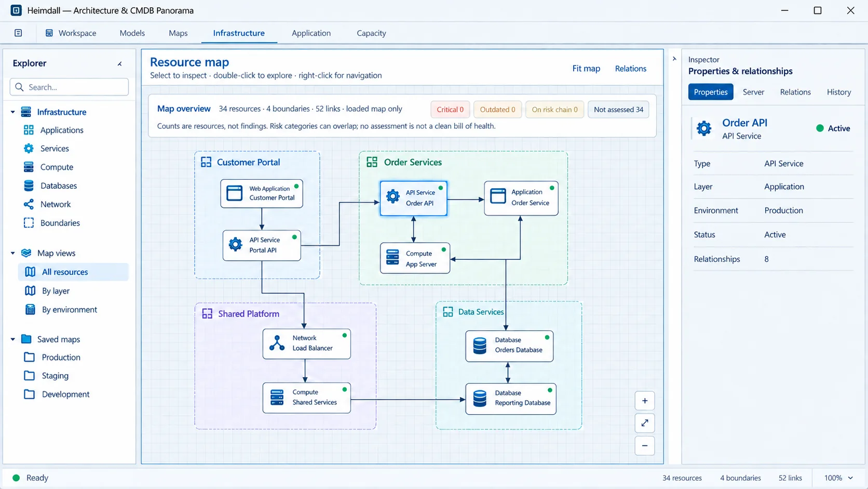Open the Server tab in Inspector

753,92
